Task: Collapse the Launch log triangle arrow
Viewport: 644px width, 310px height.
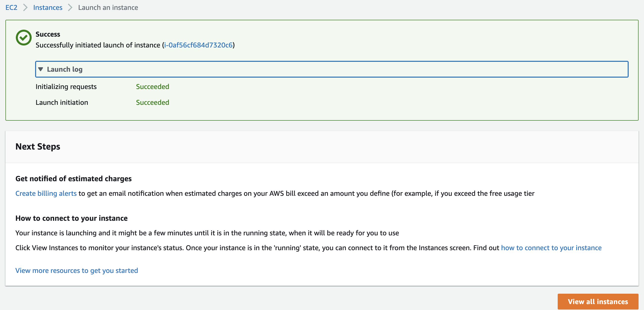Action: point(41,69)
